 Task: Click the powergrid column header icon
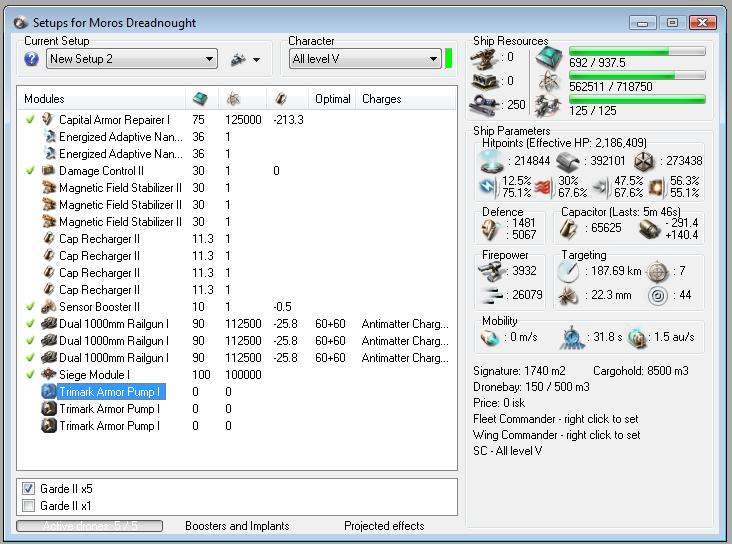(x=233, y=99)
